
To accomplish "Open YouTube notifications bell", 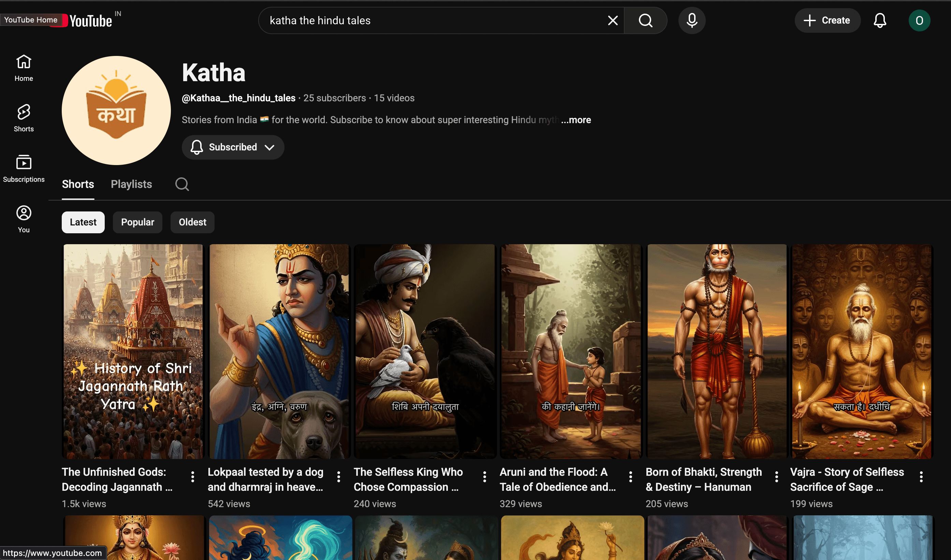I will pos(880,20).
